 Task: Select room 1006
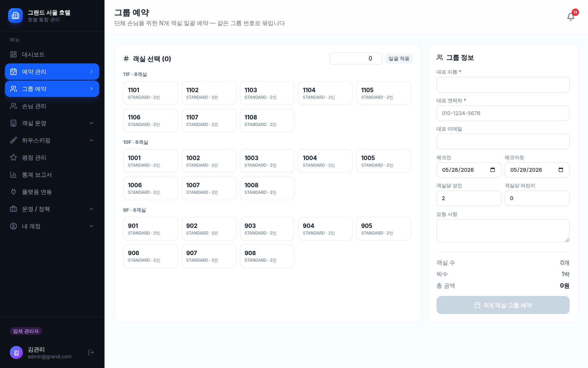[151, 188]
